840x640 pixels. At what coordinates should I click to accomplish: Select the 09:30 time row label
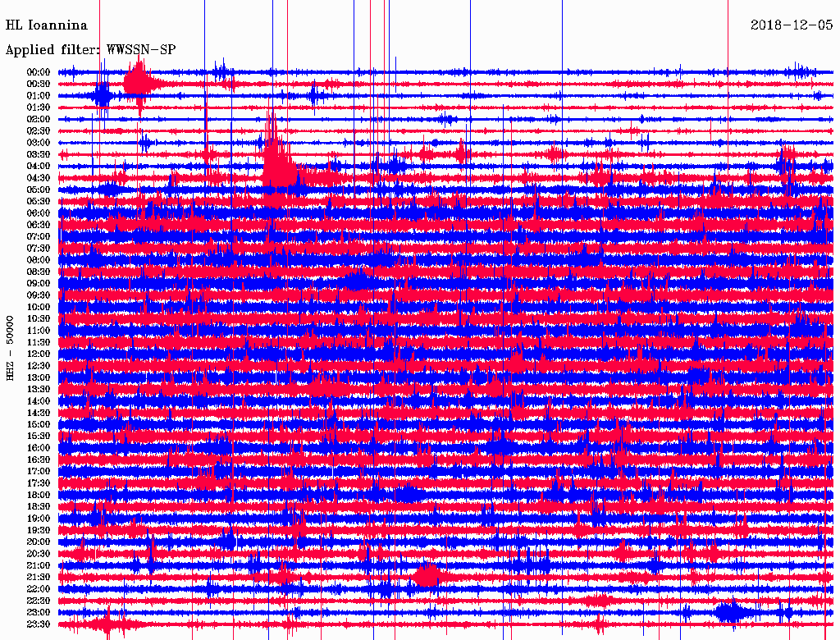(x=39, y=295)
